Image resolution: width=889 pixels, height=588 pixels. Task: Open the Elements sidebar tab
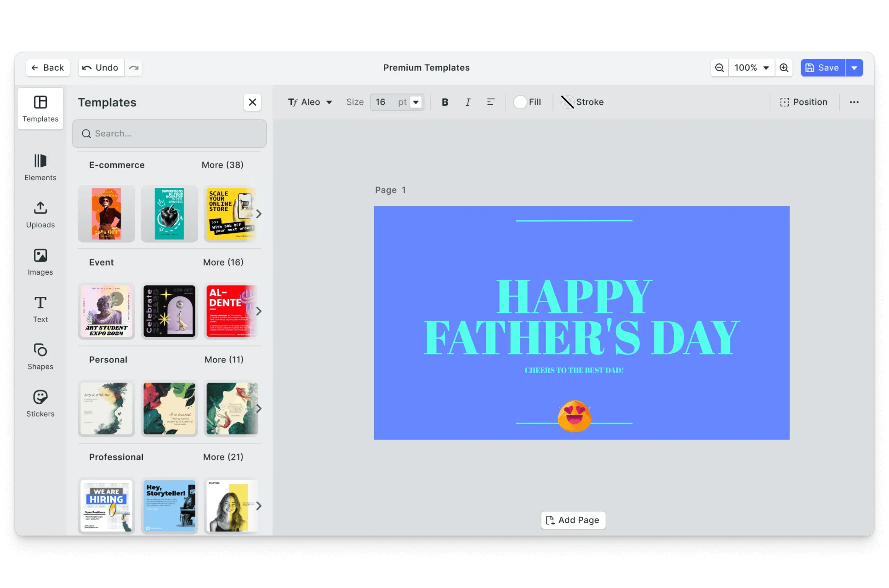[x=40, y=167]
